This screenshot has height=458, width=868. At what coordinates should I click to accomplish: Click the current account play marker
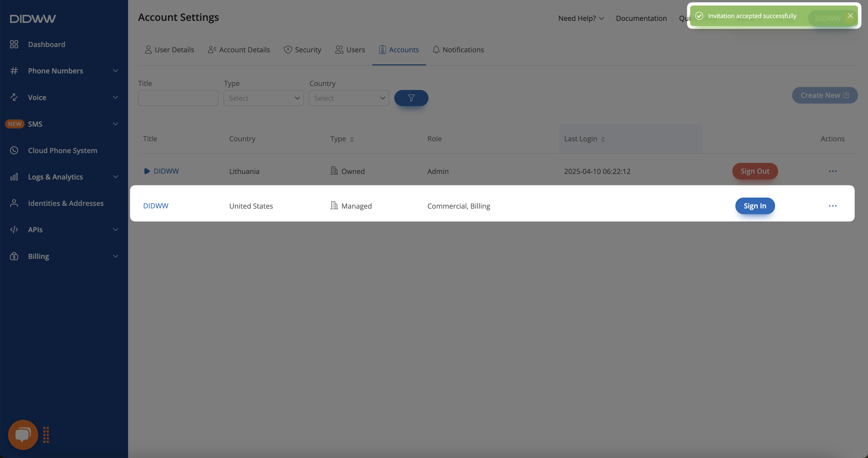(147, 171)
